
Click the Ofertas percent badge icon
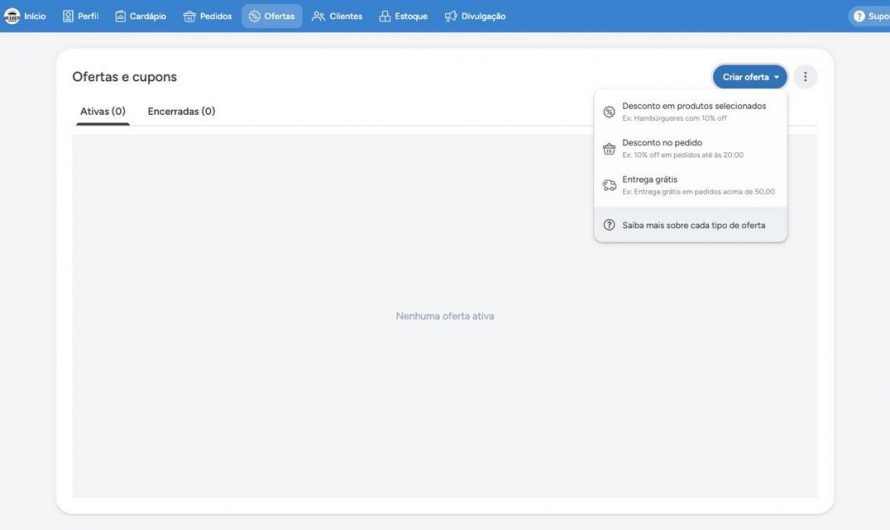254,16
